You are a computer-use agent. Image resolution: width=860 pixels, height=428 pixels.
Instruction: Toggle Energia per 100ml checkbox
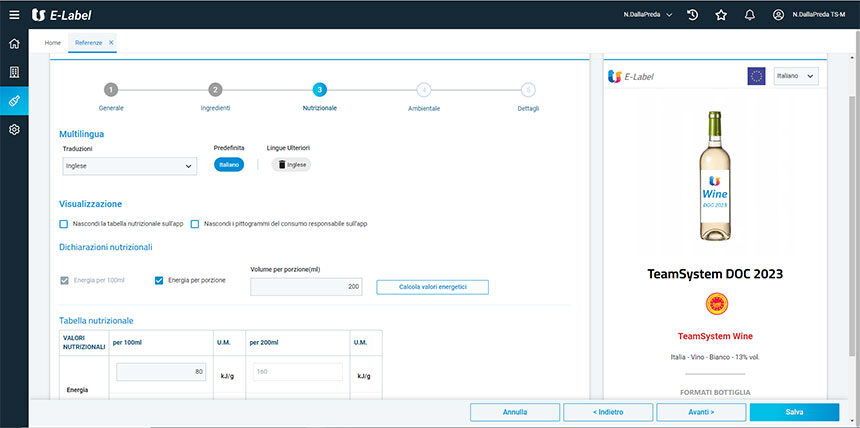(64, 280)
